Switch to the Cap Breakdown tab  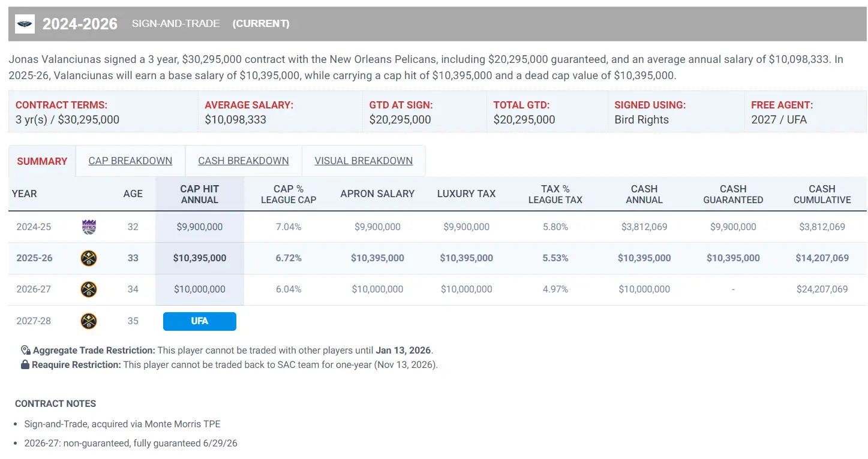point(130,161)
